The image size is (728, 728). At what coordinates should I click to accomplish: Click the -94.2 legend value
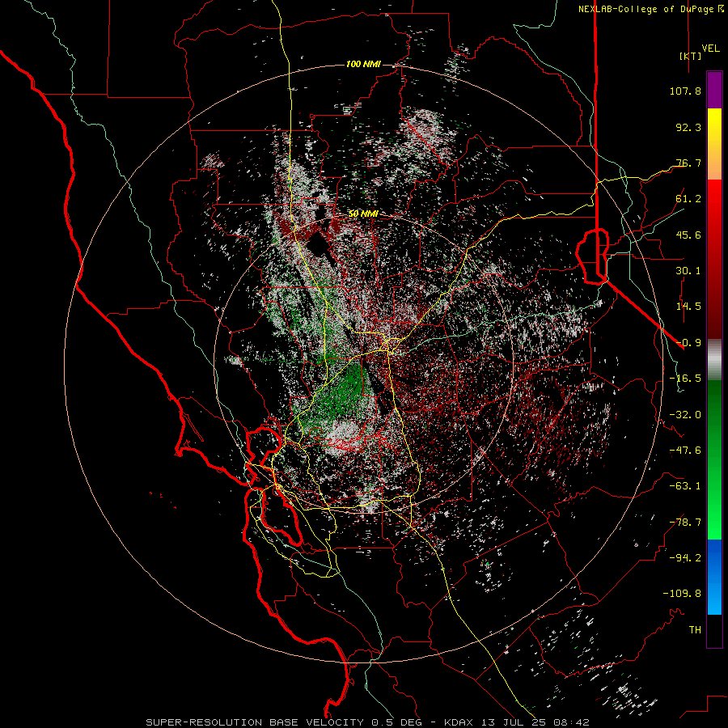coord(685,558)
